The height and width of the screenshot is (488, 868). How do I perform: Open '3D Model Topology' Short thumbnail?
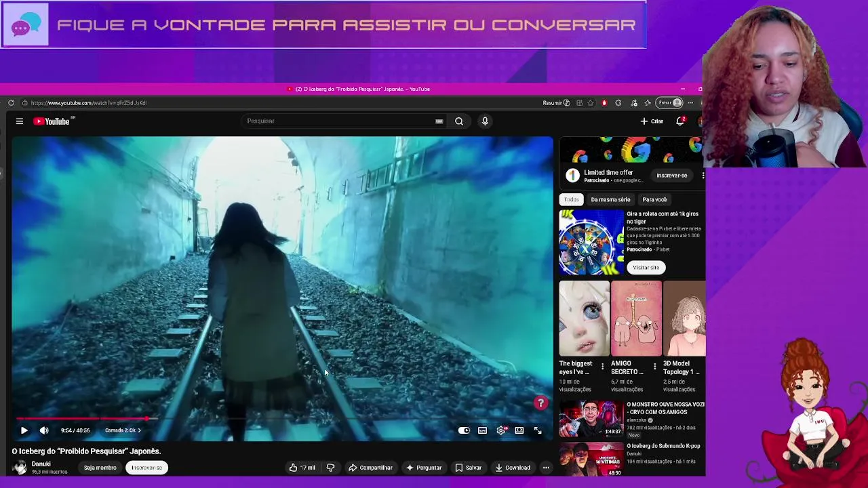tap(685, 319)
